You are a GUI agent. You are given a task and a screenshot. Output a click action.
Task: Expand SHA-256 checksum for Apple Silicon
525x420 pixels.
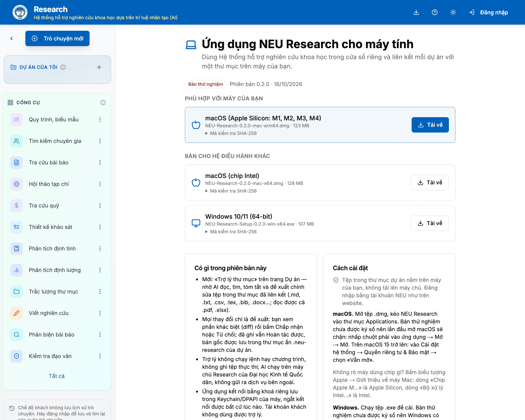pyautogui.click(x=231, y=133)
